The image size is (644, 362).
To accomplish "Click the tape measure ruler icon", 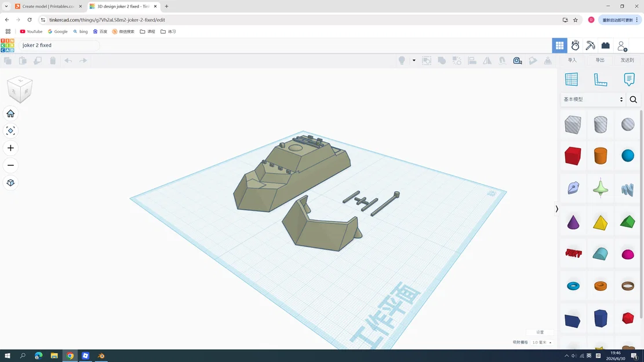I will click(518, 61).
